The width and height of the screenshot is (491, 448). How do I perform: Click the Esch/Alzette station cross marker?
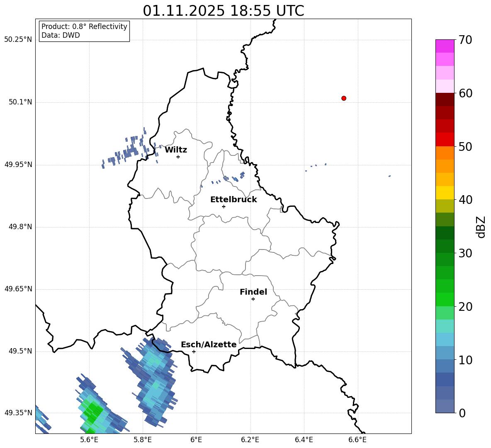coord(194,351)
